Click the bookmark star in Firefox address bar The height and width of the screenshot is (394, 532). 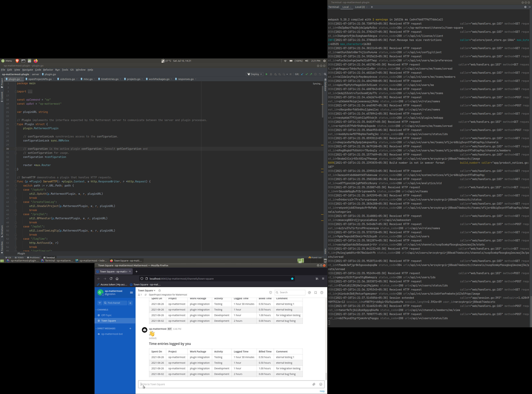click(292, 279)
